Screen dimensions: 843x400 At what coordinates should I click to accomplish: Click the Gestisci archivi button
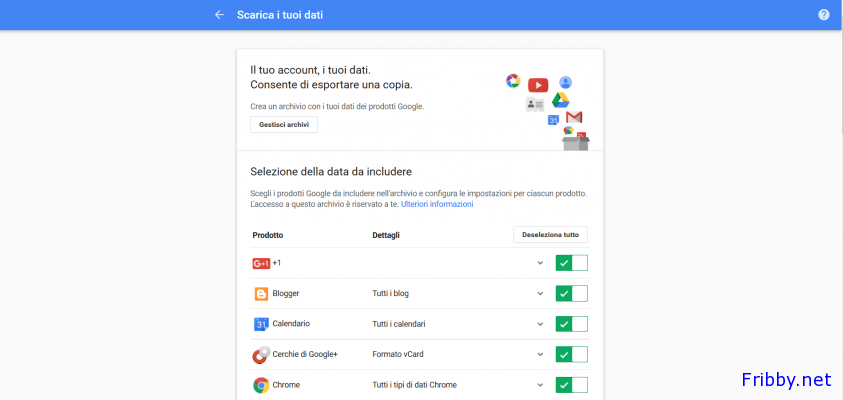[x=284, y=124]
